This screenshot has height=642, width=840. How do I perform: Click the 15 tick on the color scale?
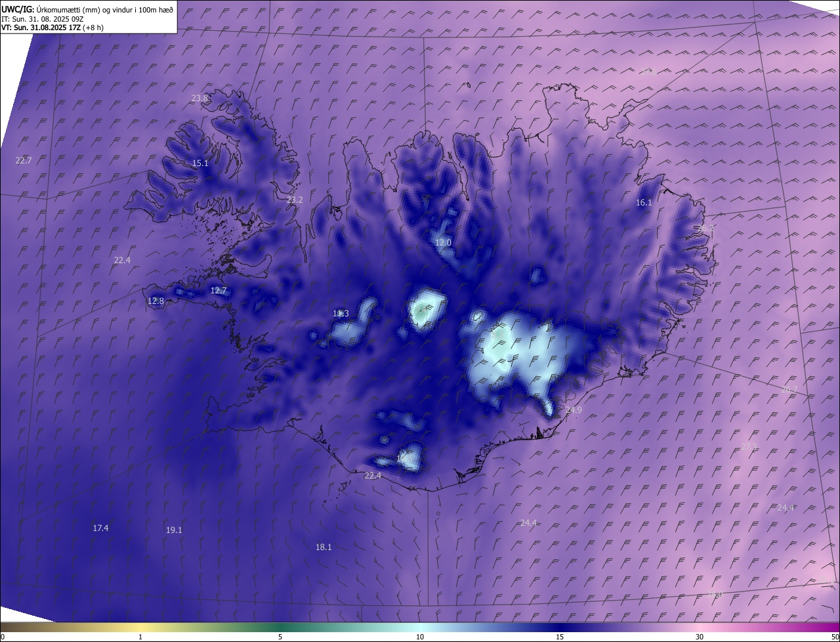[560, 637]
